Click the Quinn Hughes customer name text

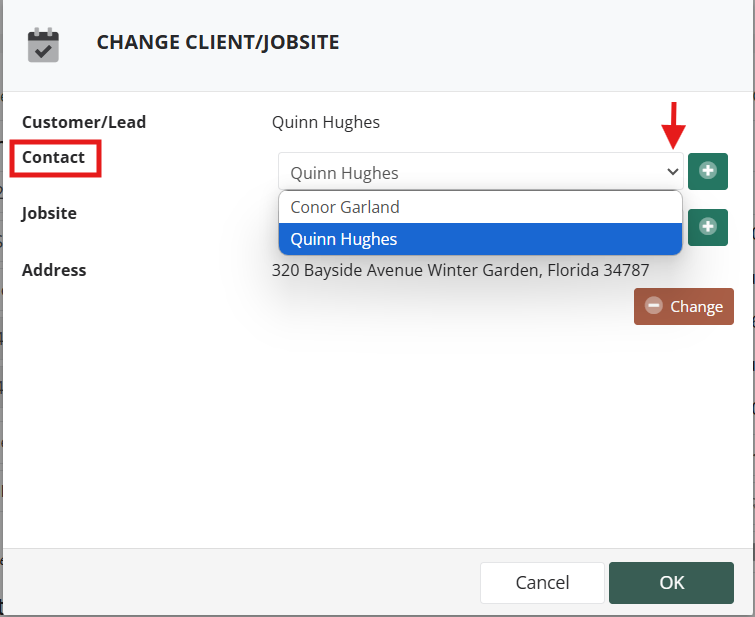(x=325, y=122)
